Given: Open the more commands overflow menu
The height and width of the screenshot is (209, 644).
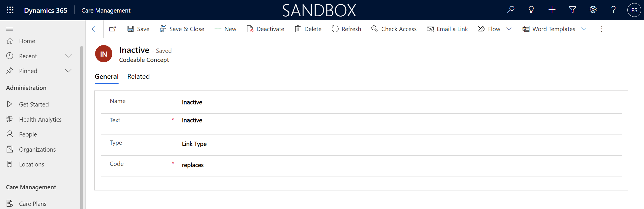Looking at the screenshot, I should [601, 29].
